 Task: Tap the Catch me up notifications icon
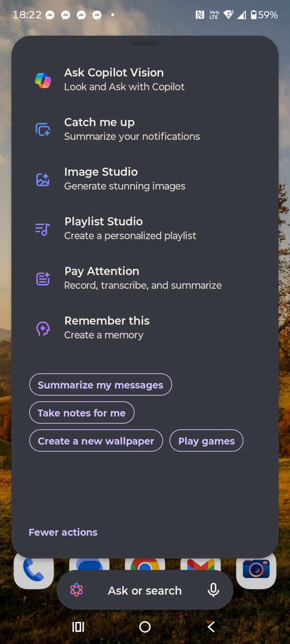click(x=43, y=129)
